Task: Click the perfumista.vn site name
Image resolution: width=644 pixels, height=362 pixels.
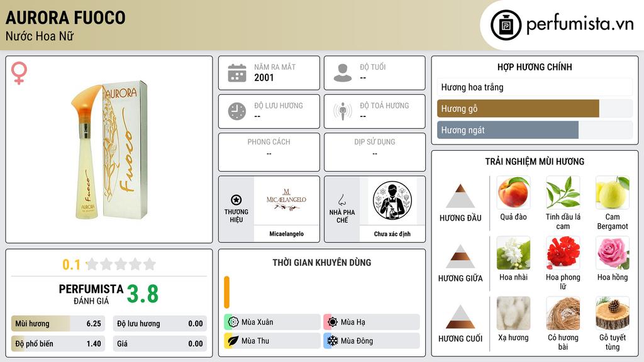Action: click(x=580, y=25)
